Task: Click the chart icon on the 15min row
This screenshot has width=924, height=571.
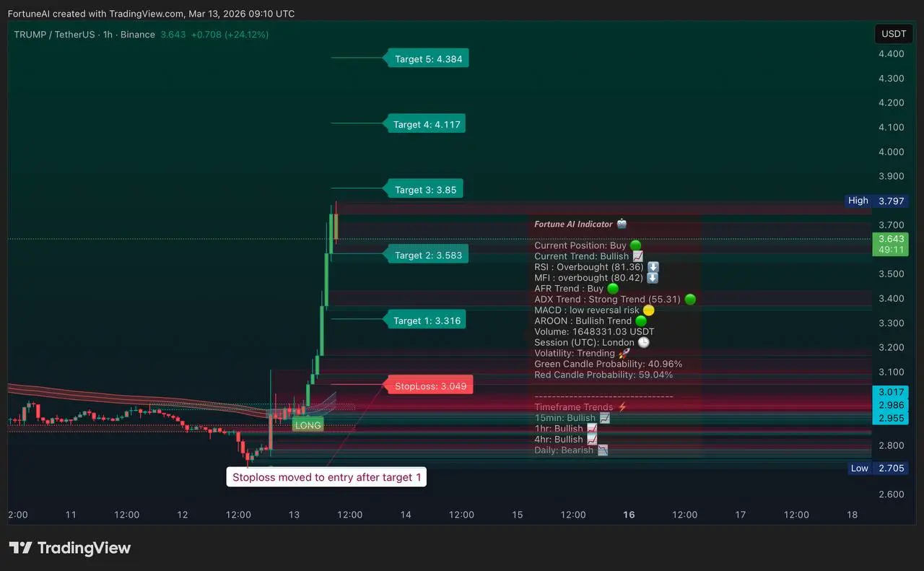Action: point(604,418)
